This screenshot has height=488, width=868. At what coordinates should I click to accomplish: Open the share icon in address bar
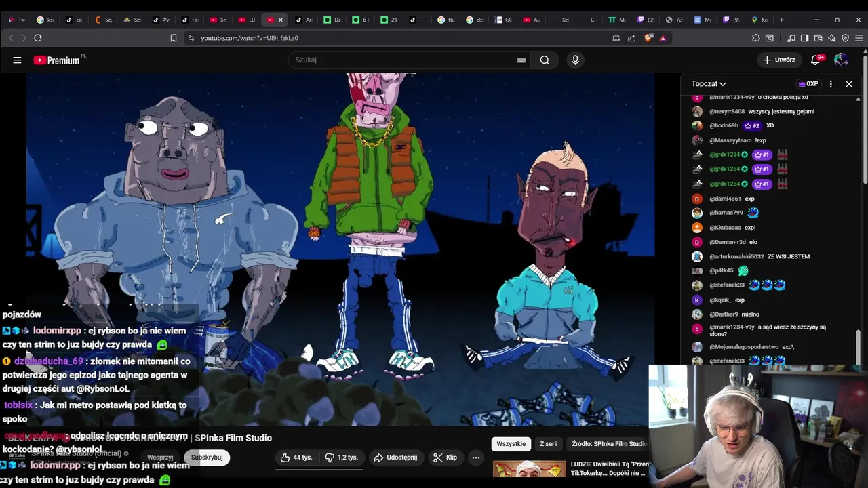631,38
